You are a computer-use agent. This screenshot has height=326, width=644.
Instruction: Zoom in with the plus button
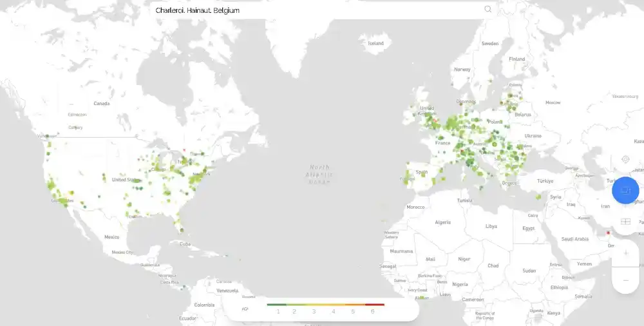(x=625, y=253)
